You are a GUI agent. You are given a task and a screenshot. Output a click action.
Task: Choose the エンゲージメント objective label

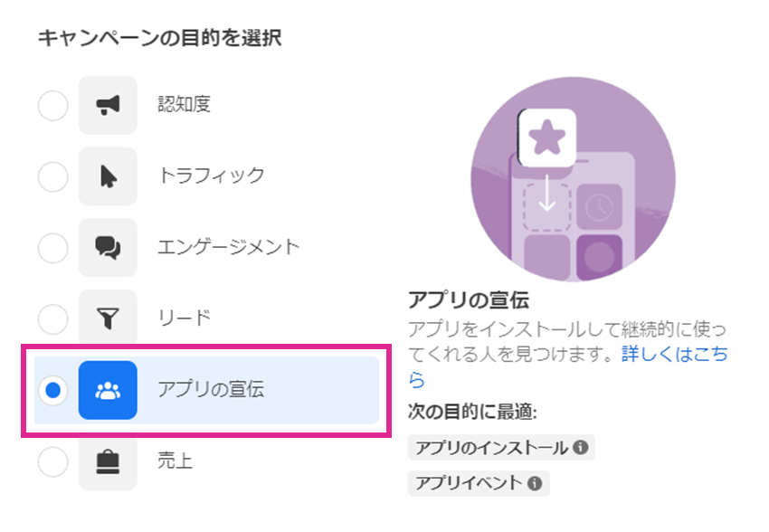pos(229,247)
